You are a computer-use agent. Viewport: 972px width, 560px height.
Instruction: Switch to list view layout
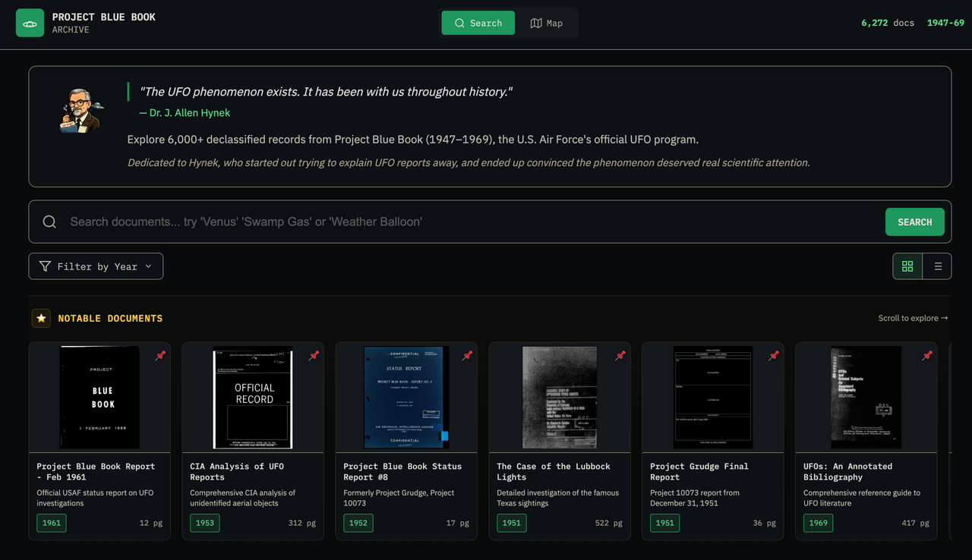(938, 266)
